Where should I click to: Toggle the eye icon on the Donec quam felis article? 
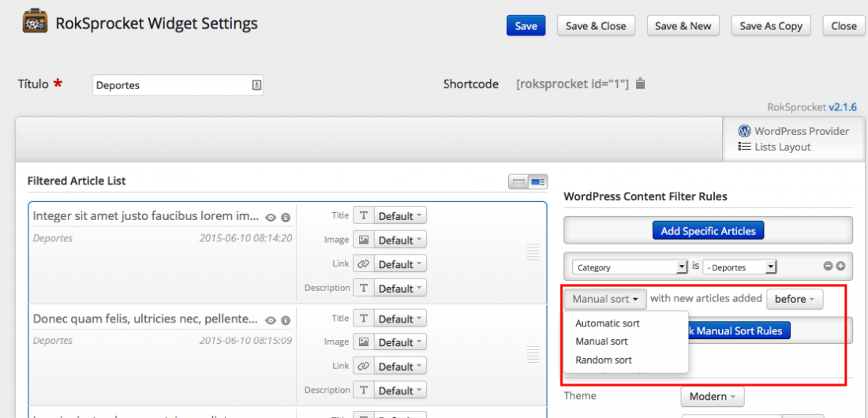271,320
